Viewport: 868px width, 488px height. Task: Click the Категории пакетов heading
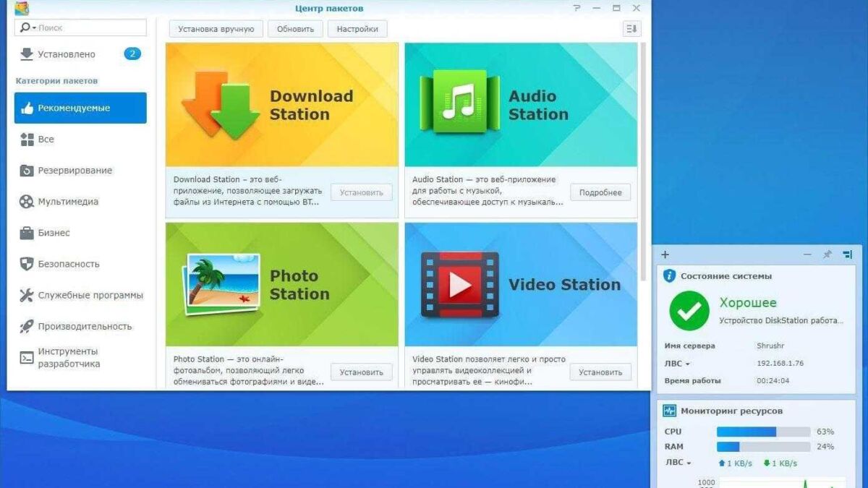[56, 81]
